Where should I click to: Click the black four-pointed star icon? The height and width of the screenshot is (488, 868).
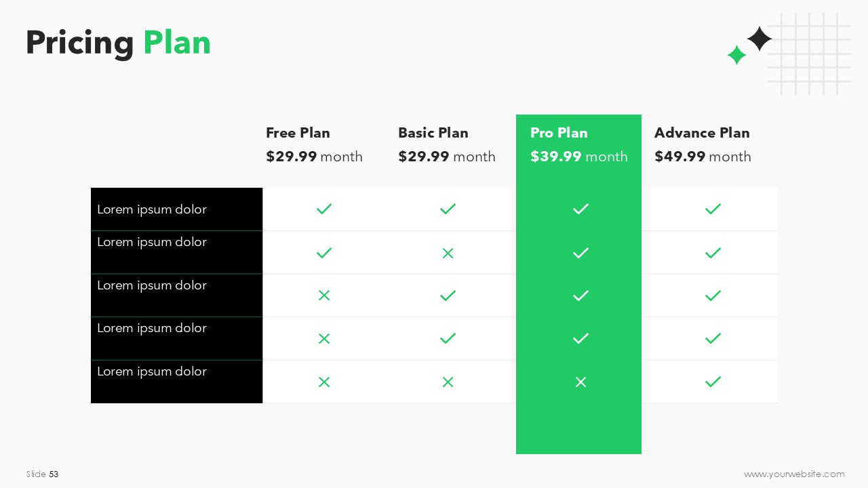759,39
